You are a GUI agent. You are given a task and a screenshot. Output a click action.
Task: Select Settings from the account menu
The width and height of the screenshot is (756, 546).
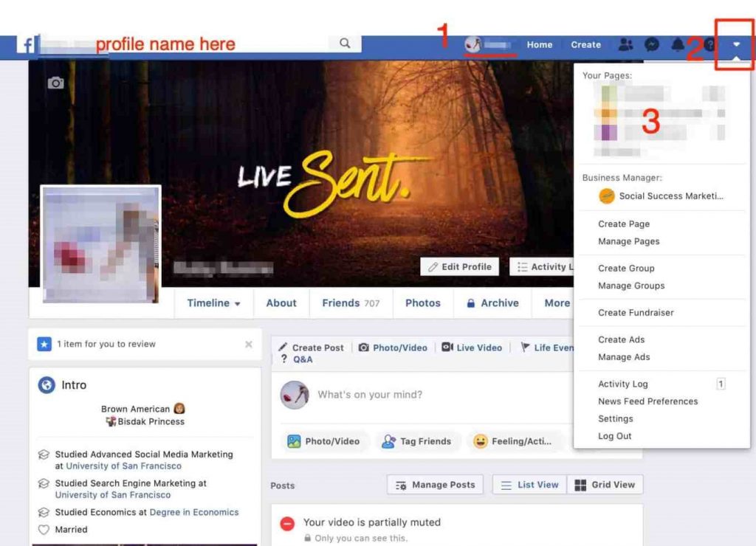(615, 418)
